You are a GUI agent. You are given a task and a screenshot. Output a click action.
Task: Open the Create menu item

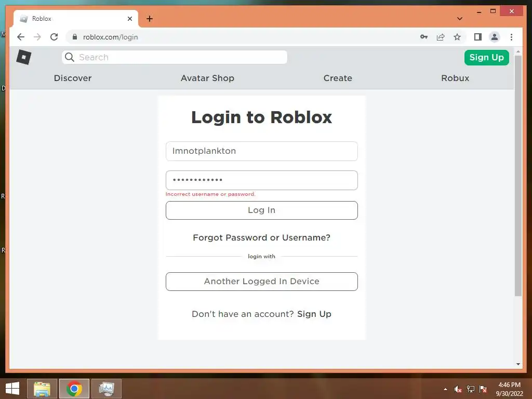click(x=338, y=78)
